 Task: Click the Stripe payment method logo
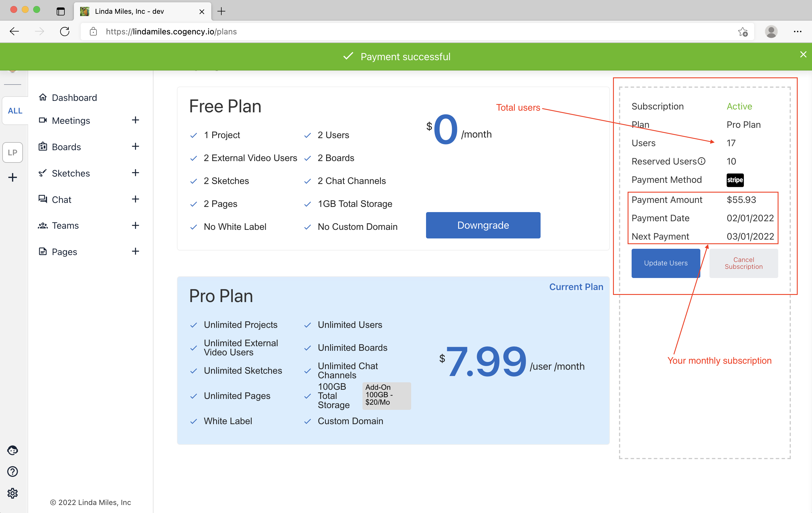pyautogui.click(x=735, y=180)
